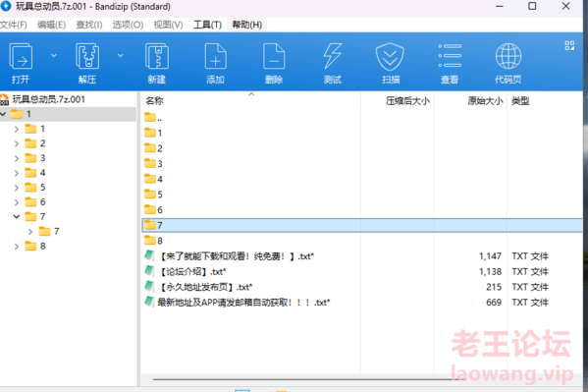This screenshot has height=392, width=588.
Task: Select folder 2 in the file list
Action: 153,148
